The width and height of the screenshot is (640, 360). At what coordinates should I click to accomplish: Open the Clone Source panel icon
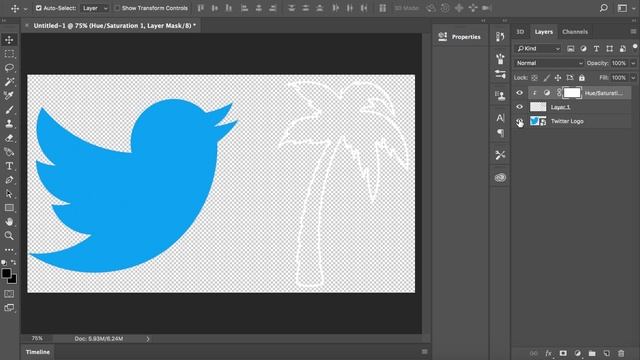point(500,96)
